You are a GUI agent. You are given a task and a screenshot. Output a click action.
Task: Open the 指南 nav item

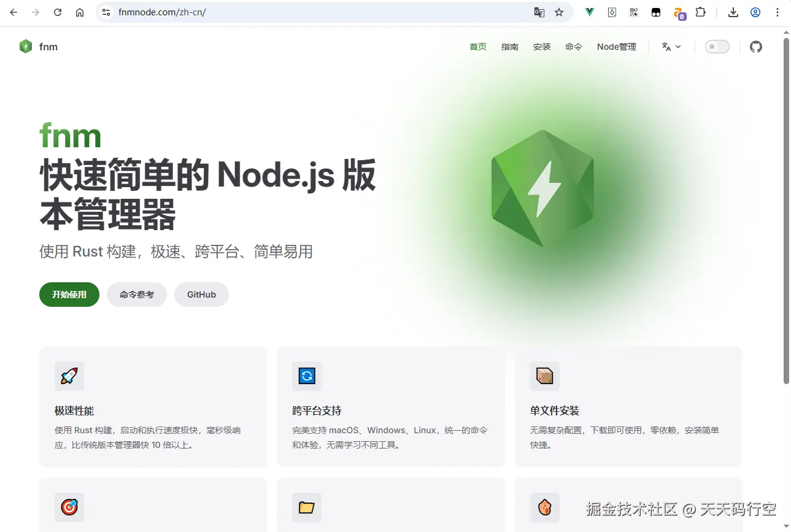(510, 47)
